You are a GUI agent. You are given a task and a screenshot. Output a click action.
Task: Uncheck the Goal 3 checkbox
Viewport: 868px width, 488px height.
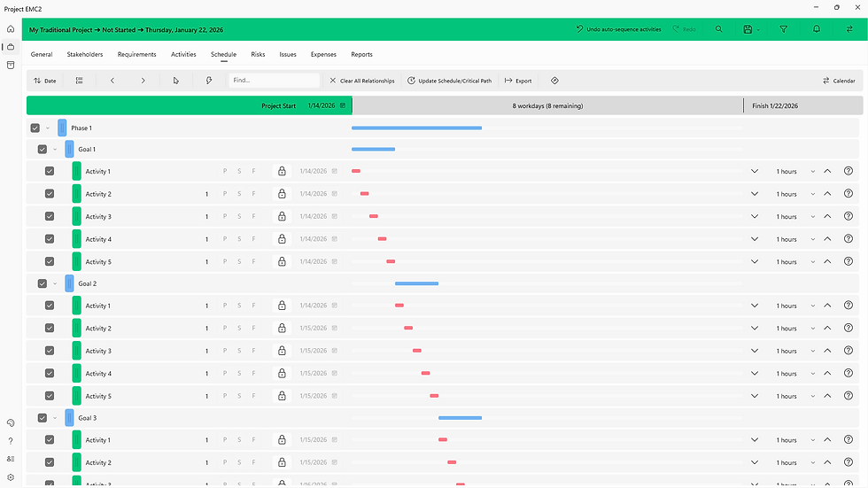[x=43, y=418]
